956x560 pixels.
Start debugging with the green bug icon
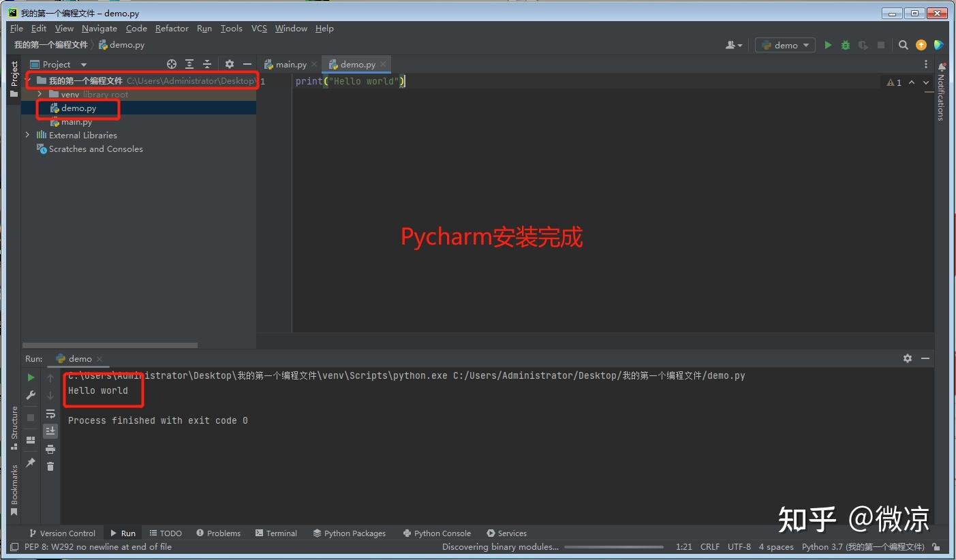click(846, 45)
